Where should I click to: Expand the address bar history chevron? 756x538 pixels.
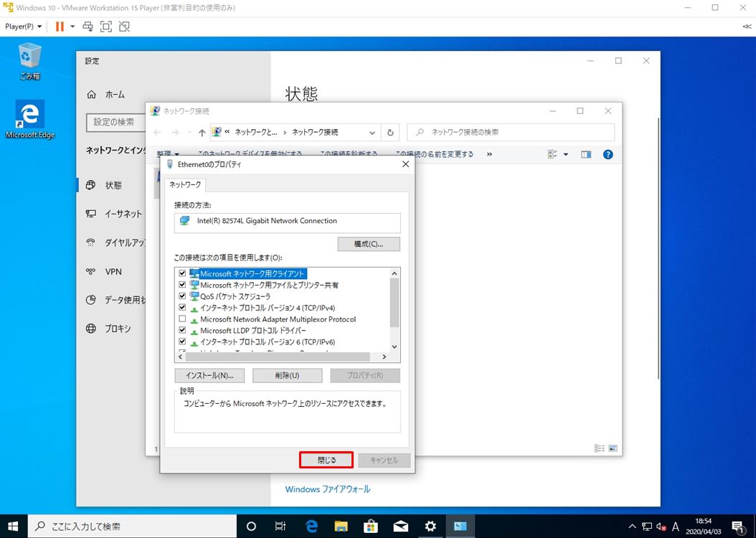pos(372,133)
